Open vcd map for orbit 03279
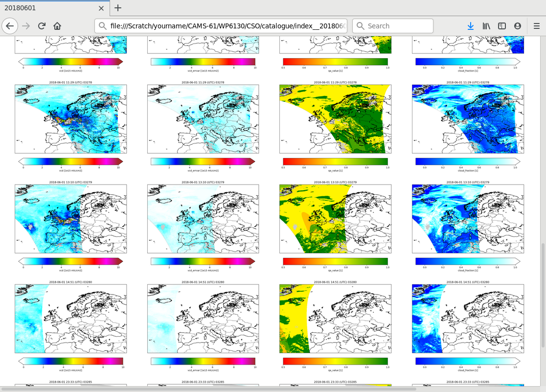The height and width of the screenshot is (392, 546). tap(70, 219)
